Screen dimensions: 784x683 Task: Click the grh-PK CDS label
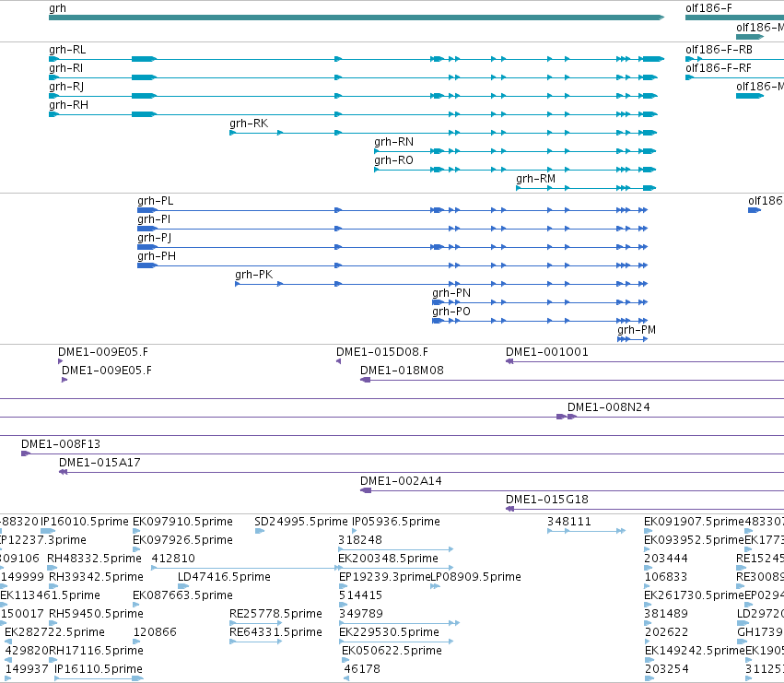point(254,275)
